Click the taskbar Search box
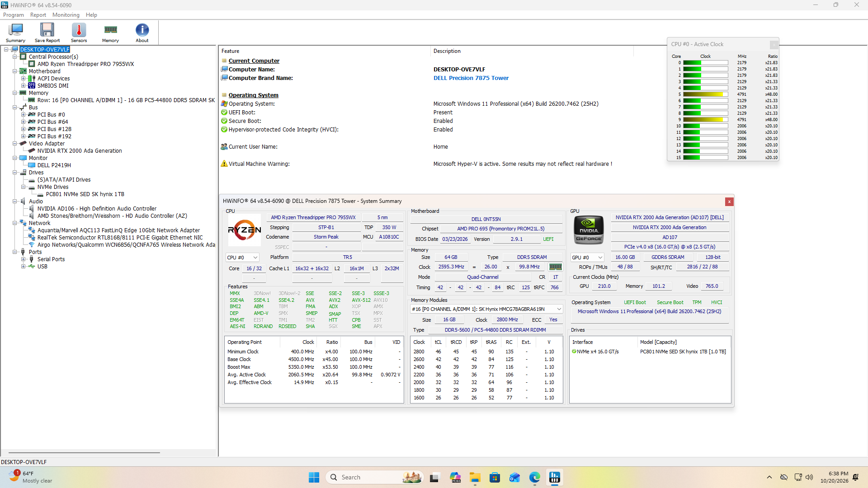Screen dimensions: 868x488 374,477
